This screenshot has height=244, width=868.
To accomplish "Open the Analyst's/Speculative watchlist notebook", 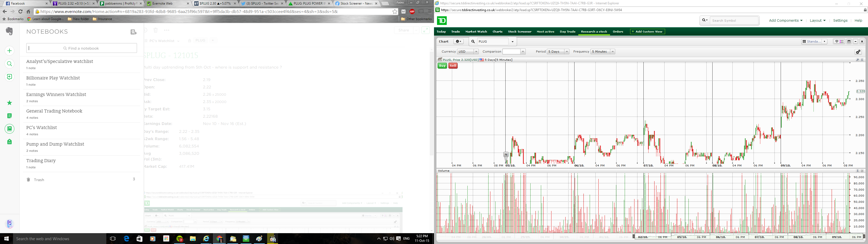I will click(82, 64).
